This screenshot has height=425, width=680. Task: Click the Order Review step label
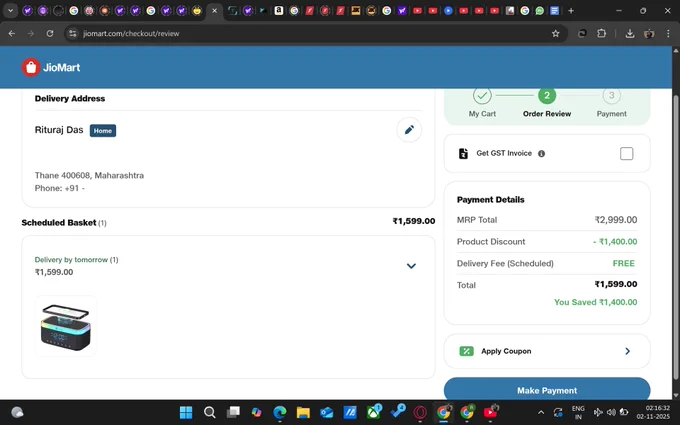pyautogui.click(x=547, y=114)
